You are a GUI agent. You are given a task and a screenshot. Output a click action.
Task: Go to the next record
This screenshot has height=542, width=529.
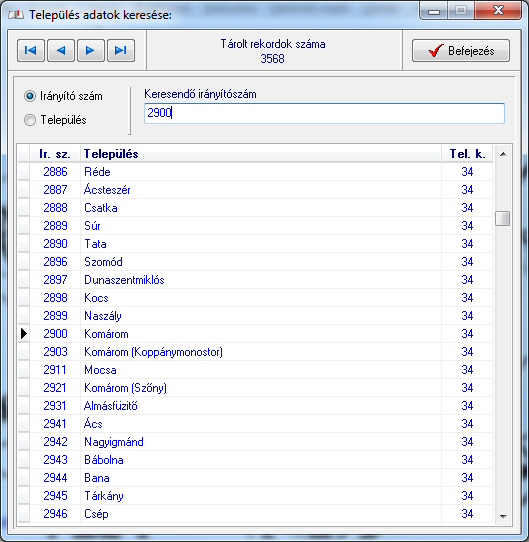click(x=91, y=50)
